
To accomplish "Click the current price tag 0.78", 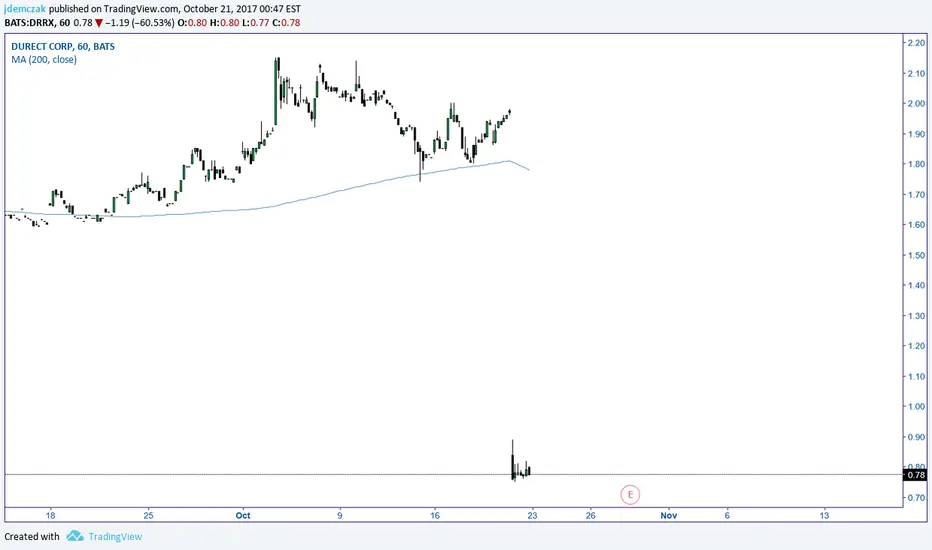I will point(915,474).
